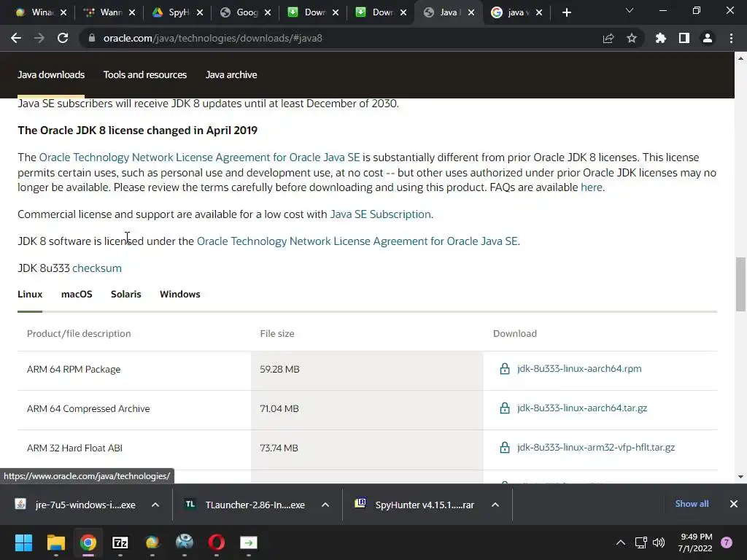This screenshot has height=560, width=747.
Task: Open Oracle Technology Network License Agreement link in first paragraph
Action: (x=199, y=157)
